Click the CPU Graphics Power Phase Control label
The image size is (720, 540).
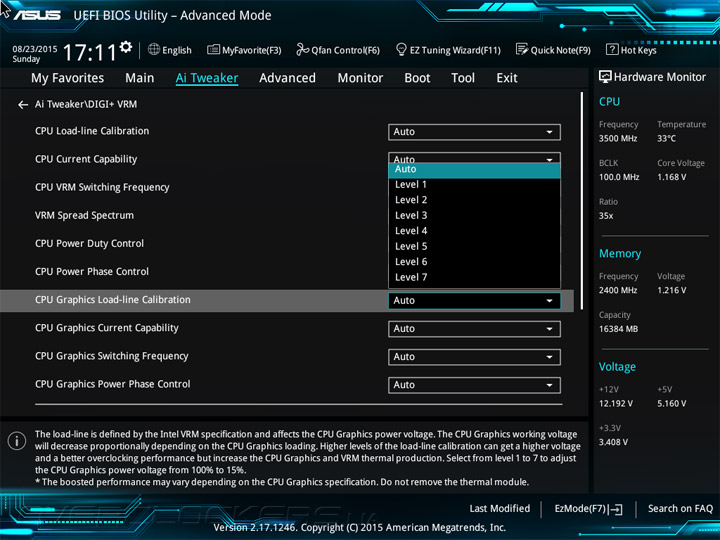(x=112, y=384)
